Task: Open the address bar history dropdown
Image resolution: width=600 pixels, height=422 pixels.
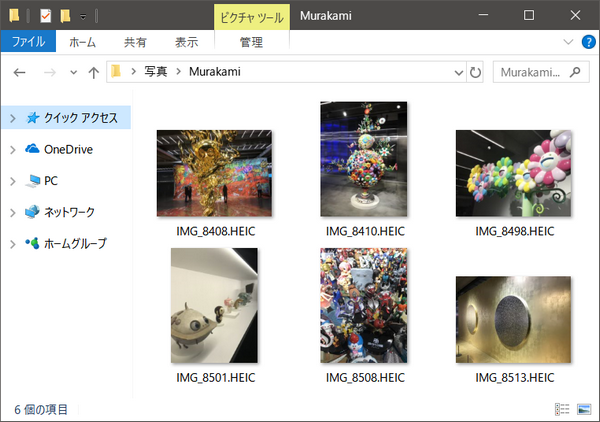Action: pyautogui.click(x=459, y=72)
